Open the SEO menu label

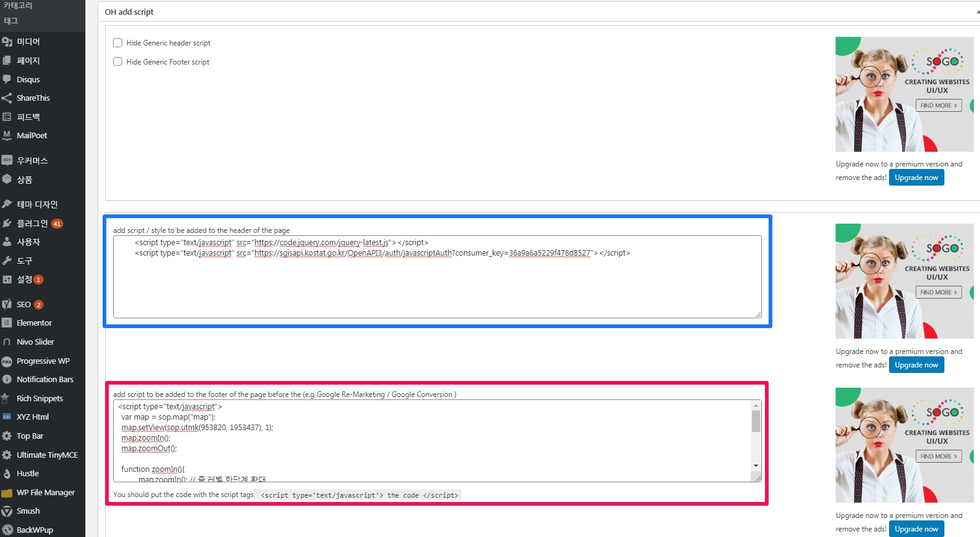[23, 304]
